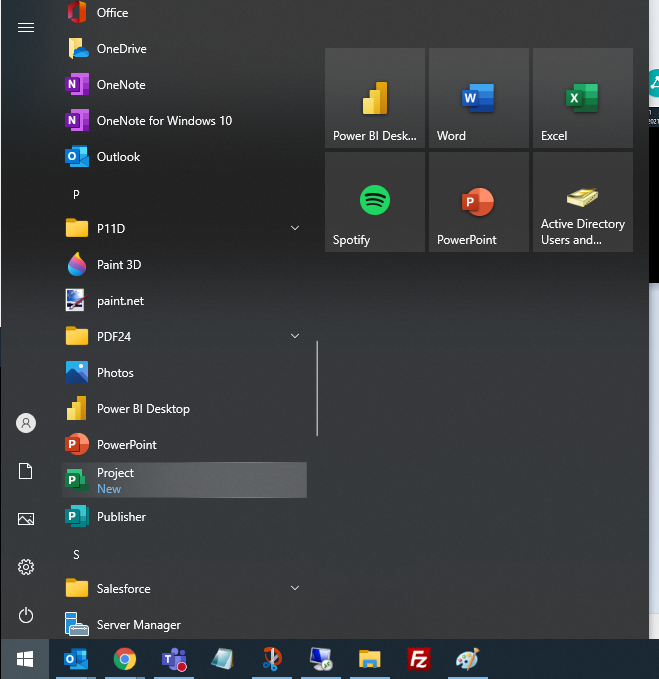Open the user account menu
Viewport: 659px width, 679px height.
[x=26, y=423]
